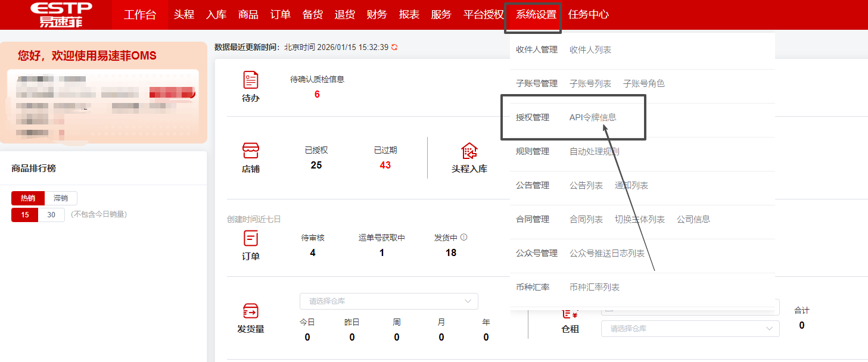The image size is (868, 362).
Task: Open the 任务中心 menu item
Action: coord(589,14)
